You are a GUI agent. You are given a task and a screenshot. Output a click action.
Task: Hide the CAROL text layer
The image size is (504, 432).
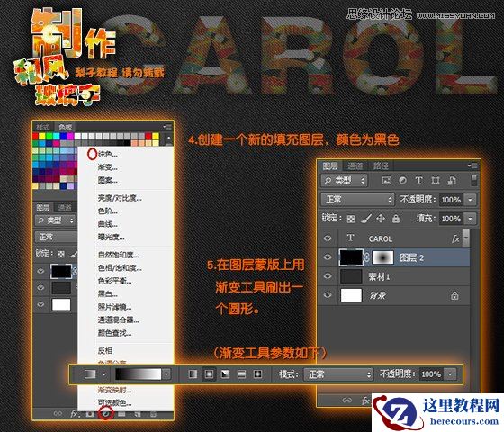(x=328, y=238)
